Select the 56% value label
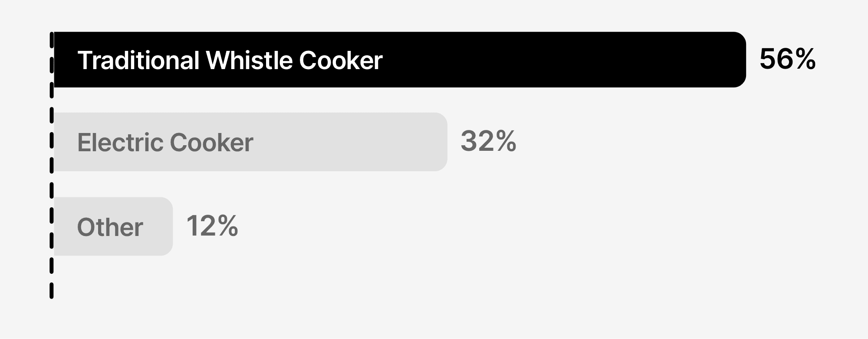The height and width of the screenshot is (339, 868). click(x=787, y=60)
